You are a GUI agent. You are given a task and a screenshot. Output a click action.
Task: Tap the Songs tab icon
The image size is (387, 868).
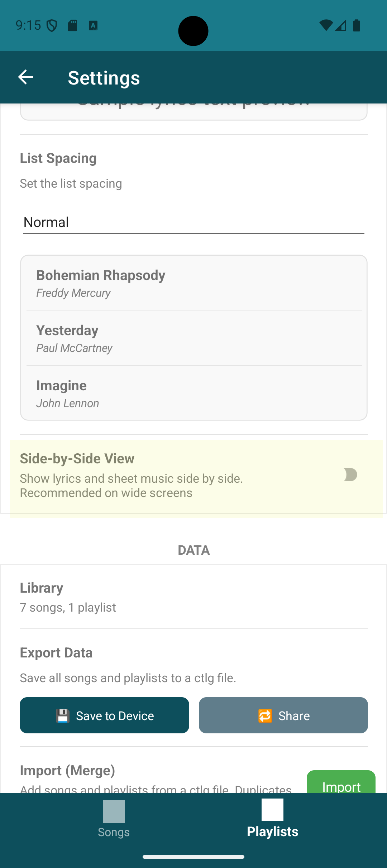[x=114, y=811]
